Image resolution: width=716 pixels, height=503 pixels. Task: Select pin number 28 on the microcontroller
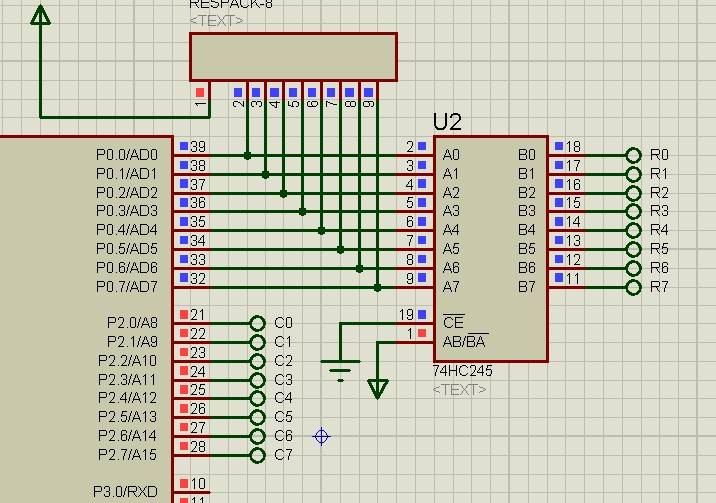(198, 447)
